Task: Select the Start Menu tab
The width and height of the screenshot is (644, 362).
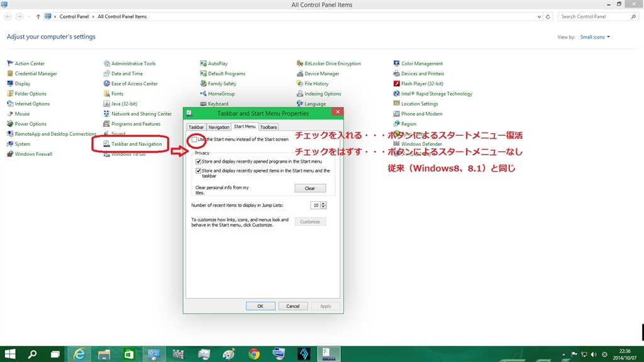Action: pyautogui.click(x=245, y=126)
